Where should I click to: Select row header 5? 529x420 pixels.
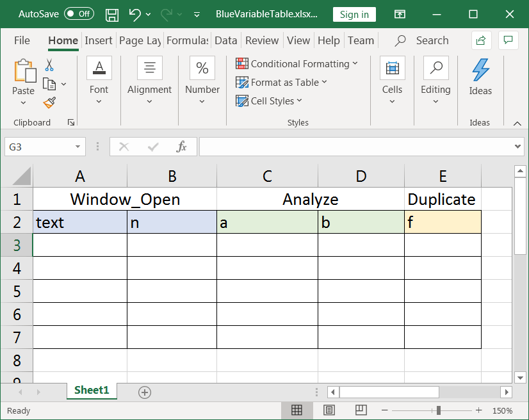click(x=17, y=291)
